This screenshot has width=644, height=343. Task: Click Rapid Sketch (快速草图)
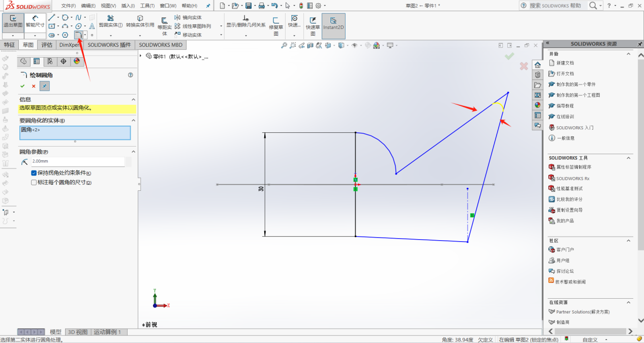313,25
